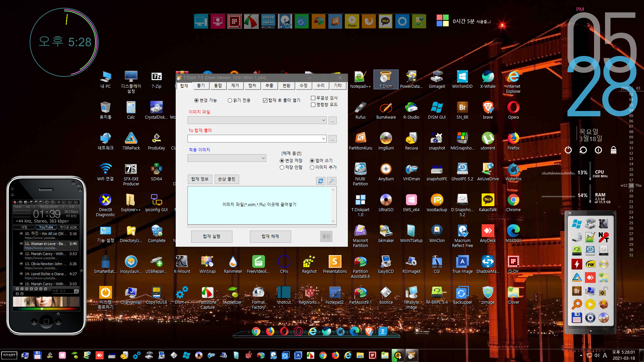This screenshot has width=644, height=362.
Task: Open the Notepad++ desktop icon
Action: pos(361,80)
